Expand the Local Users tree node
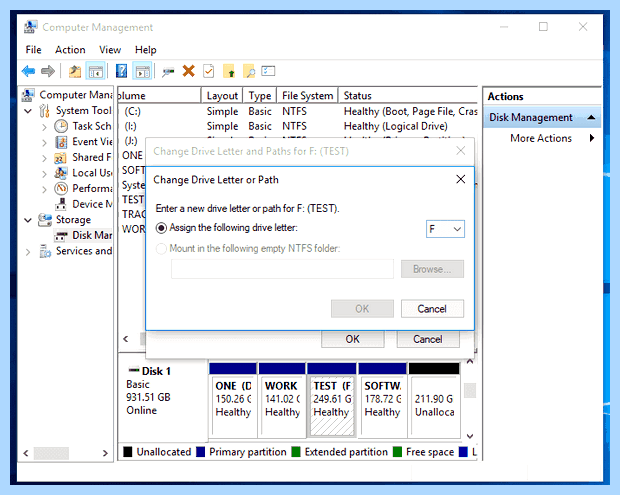The image size is (620, 495). [x=44, y=174]
